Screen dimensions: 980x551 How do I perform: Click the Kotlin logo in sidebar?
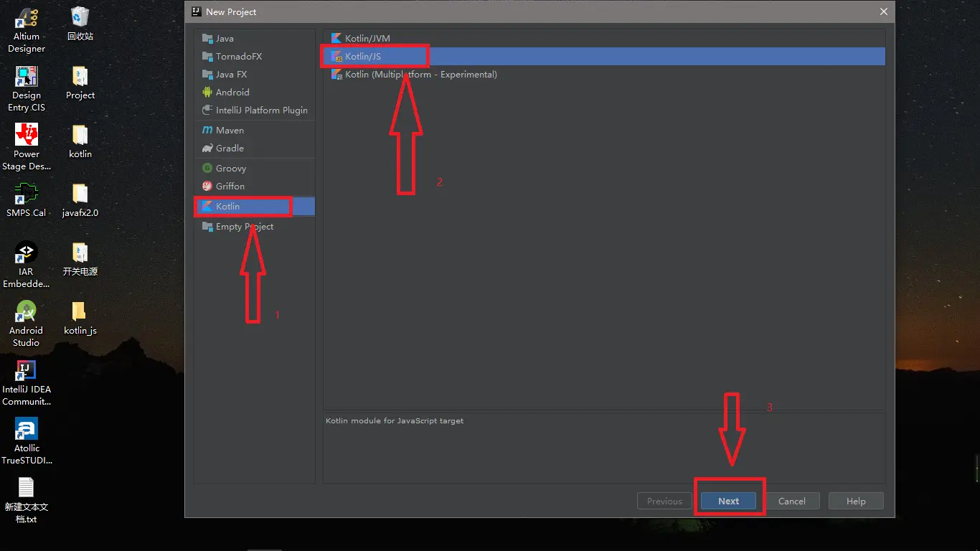(207, 207)
